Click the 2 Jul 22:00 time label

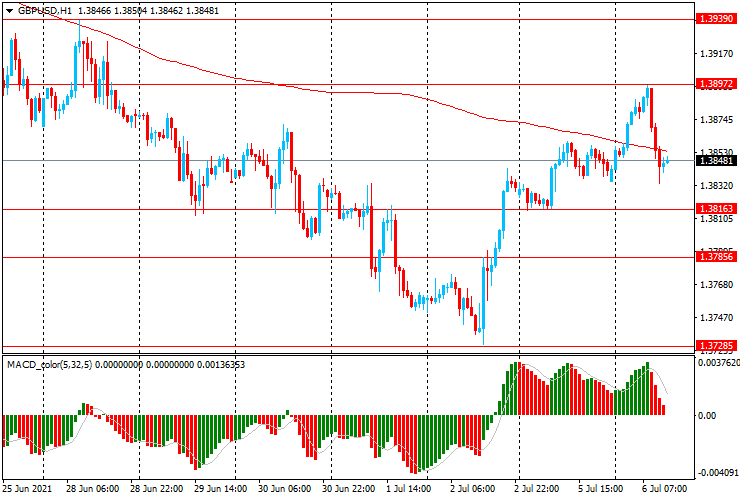537,489
